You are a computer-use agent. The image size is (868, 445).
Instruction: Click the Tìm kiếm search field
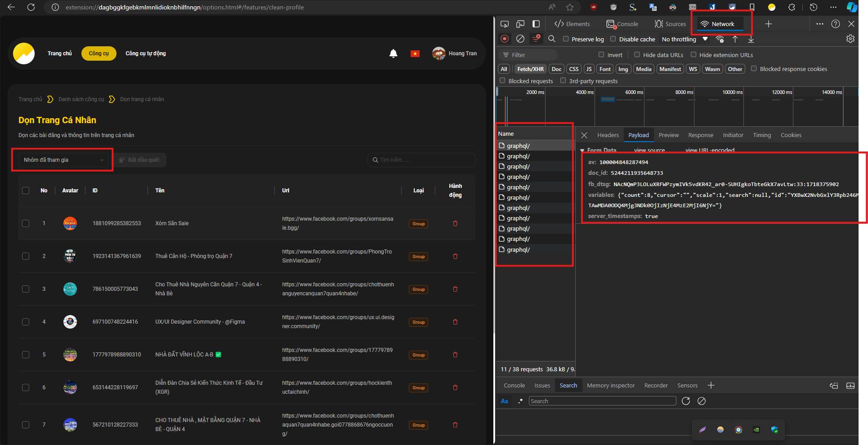[x=421, y=160]
